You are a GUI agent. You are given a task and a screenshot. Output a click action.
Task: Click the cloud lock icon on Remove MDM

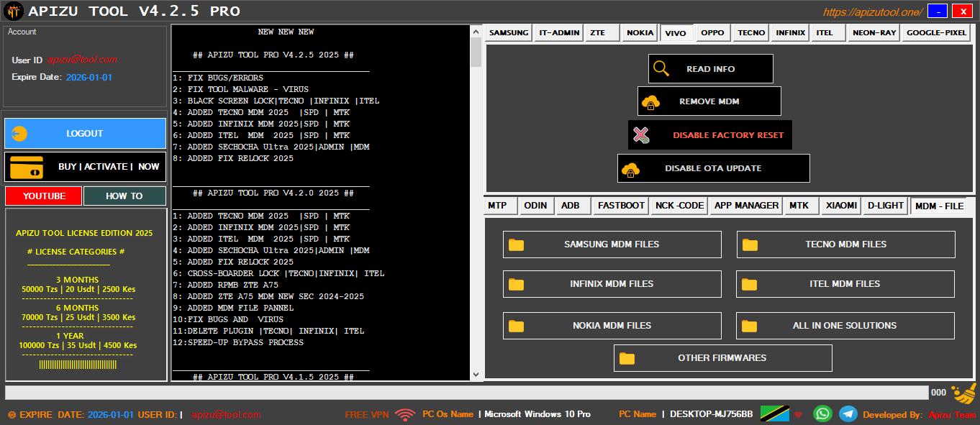tap(650, 102)
